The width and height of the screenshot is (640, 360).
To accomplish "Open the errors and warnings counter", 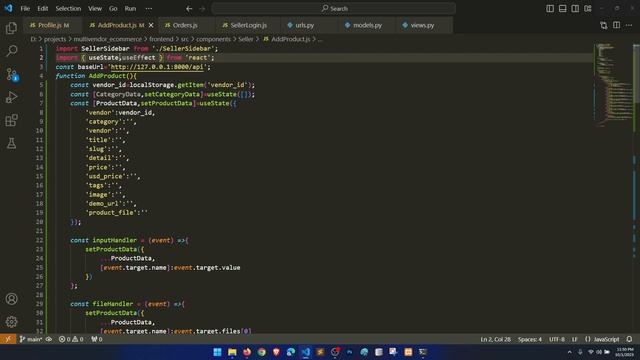I will [x=71, y=339].
